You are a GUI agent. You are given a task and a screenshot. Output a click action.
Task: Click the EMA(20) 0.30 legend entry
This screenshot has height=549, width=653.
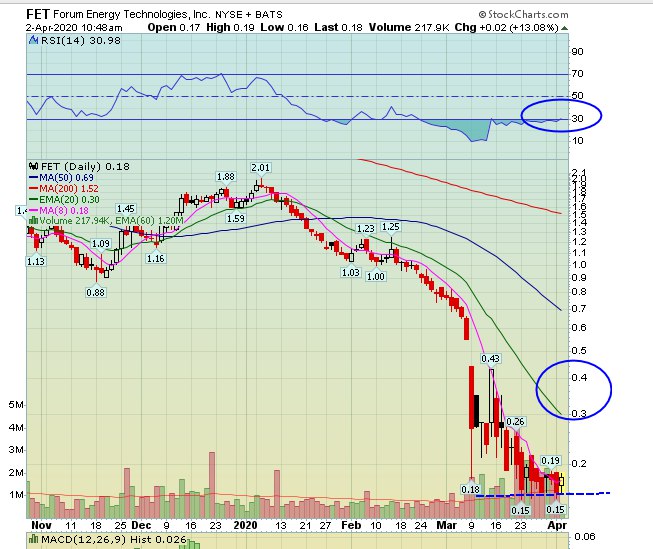[x=64, y=200]
